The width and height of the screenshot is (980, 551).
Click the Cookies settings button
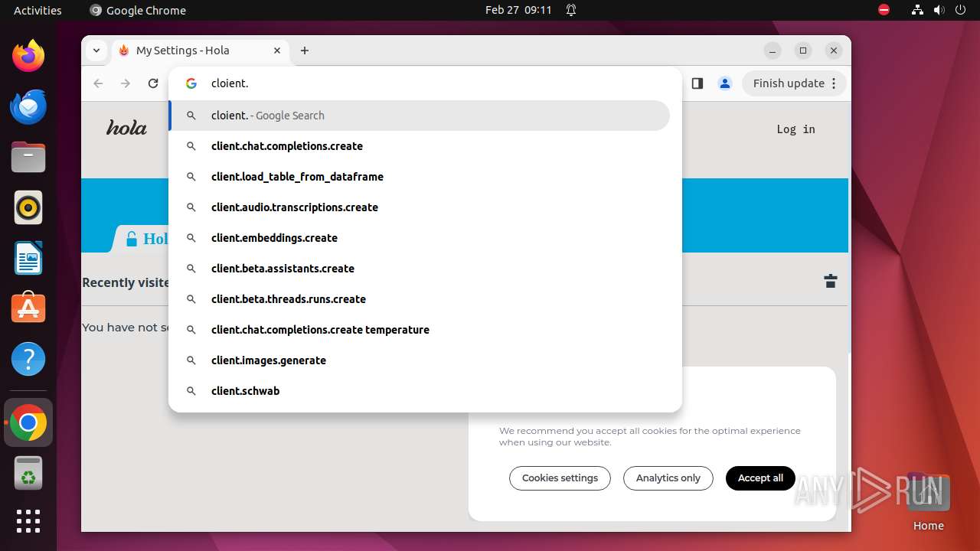pyautogui.click(x=560, y=478)
